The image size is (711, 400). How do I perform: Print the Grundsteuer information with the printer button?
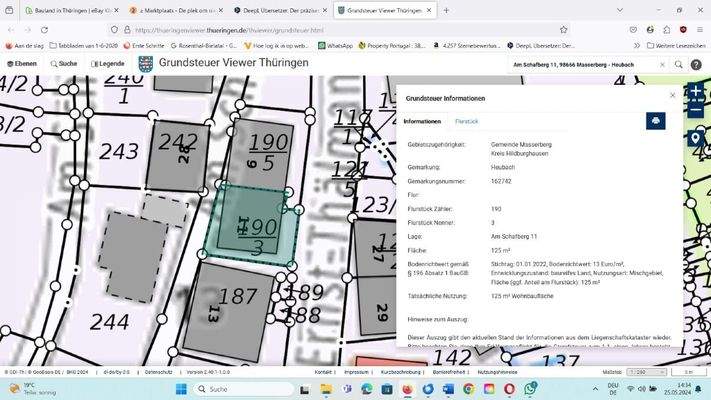[x=656, y=120]
